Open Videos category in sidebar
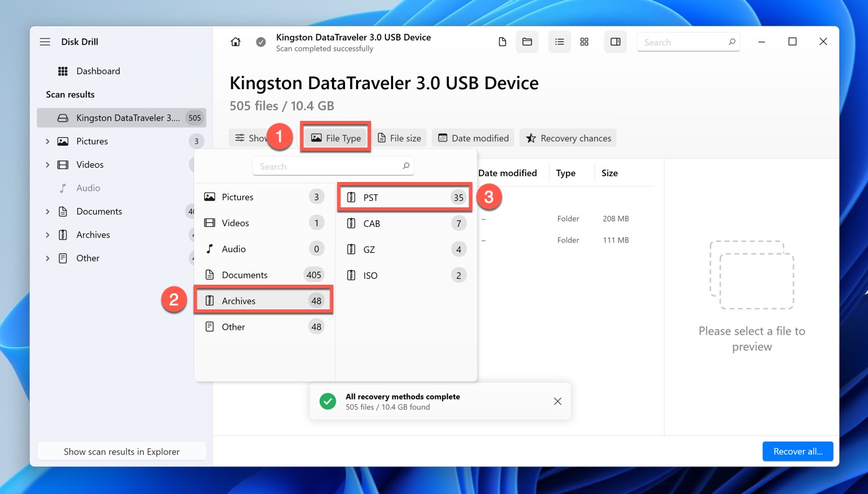 (x=90, y=164)
